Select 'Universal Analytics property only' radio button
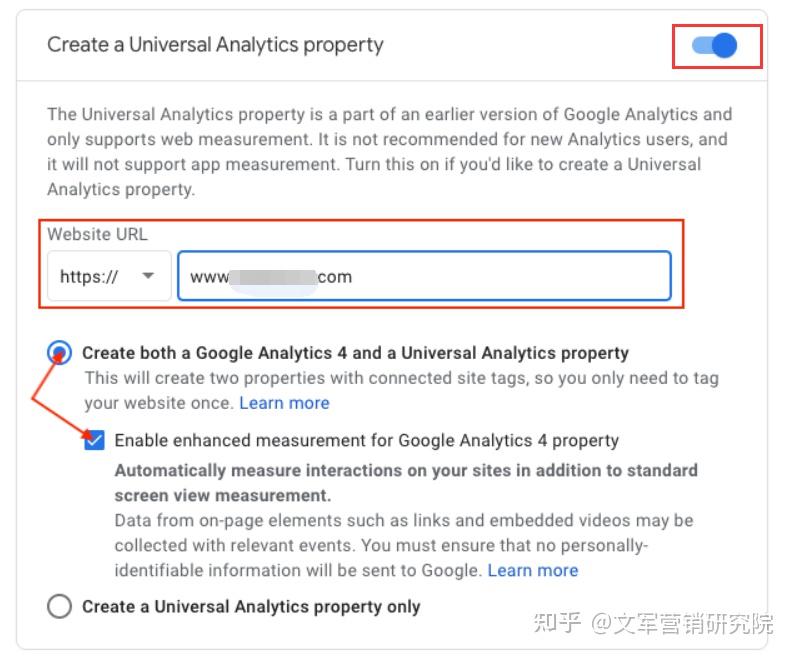Screen dimensions: 793x656 pyautogui.click(x=60, y=607)
